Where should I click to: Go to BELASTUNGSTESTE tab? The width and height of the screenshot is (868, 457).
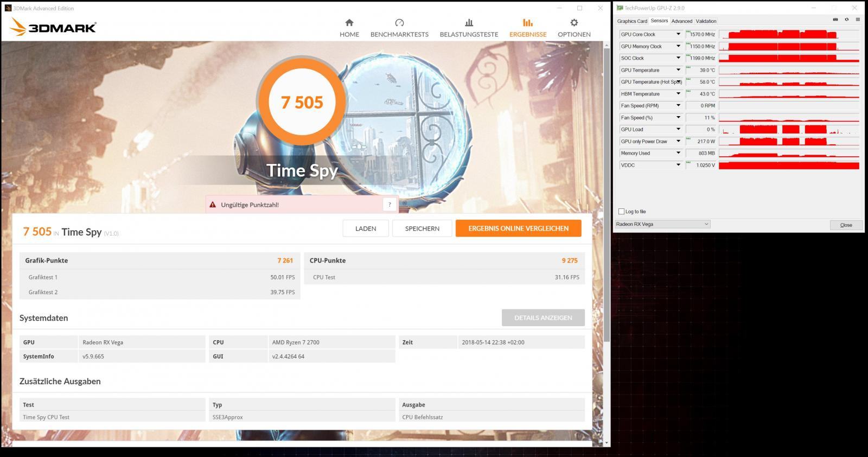click(x=469, y=28)
